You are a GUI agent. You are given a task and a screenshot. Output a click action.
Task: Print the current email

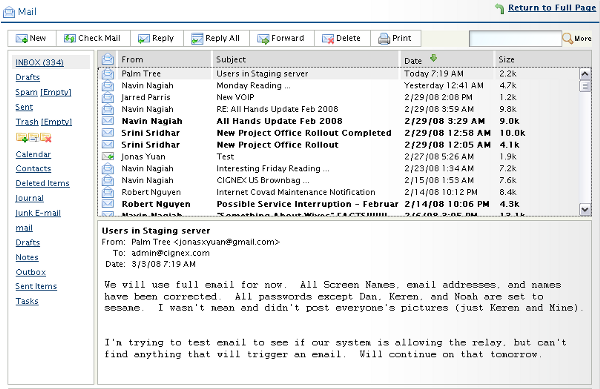396,38
